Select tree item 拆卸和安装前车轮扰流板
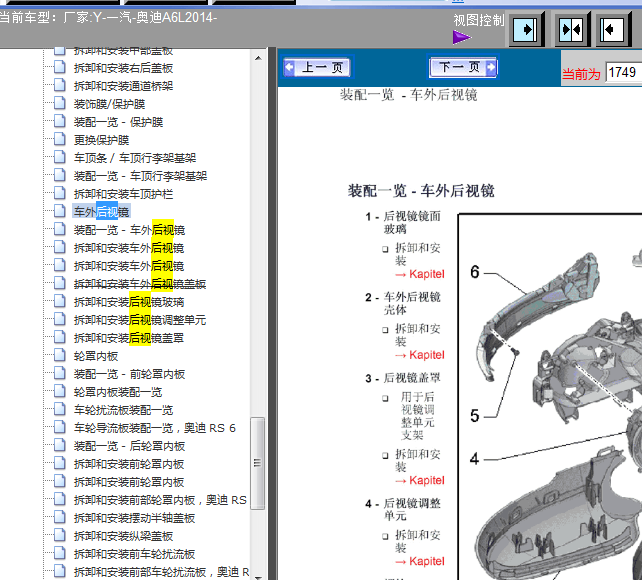This screenshot has width=642, height=580. pyautogui.click(x=134, y=554)
